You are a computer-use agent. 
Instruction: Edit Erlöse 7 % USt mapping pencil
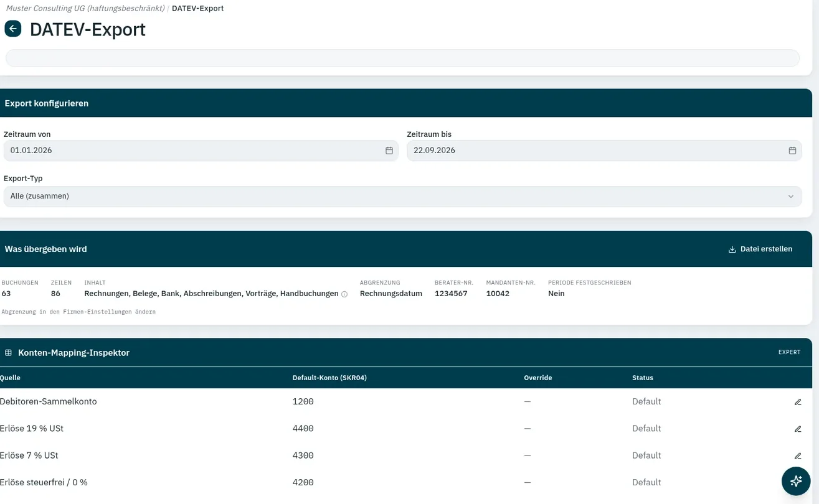(798, 455)
